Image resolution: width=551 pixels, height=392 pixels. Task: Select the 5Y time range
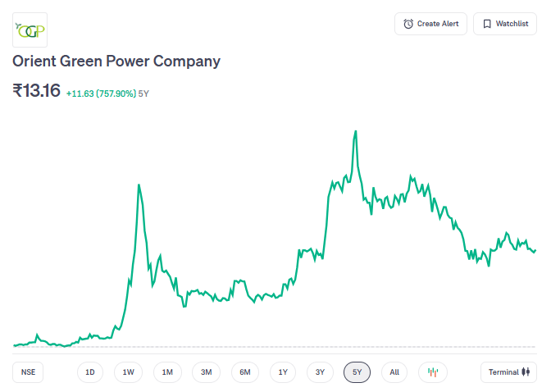tap(357, 372)
